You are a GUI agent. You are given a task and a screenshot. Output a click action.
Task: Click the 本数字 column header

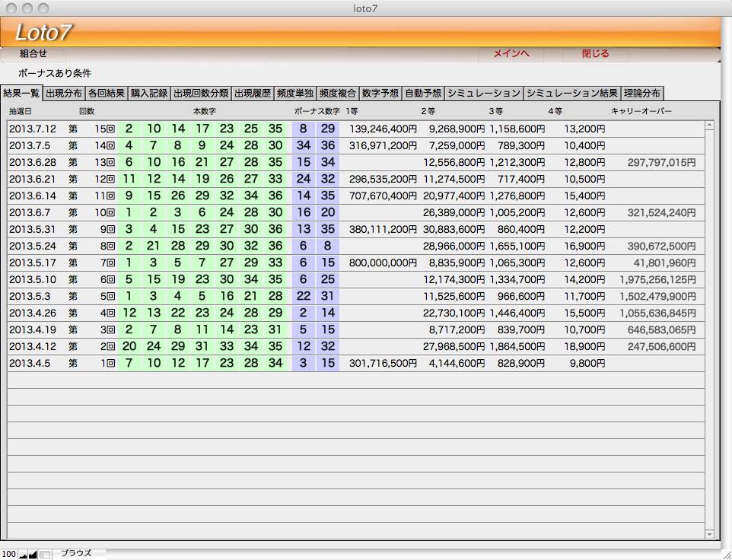pos(205,112)
